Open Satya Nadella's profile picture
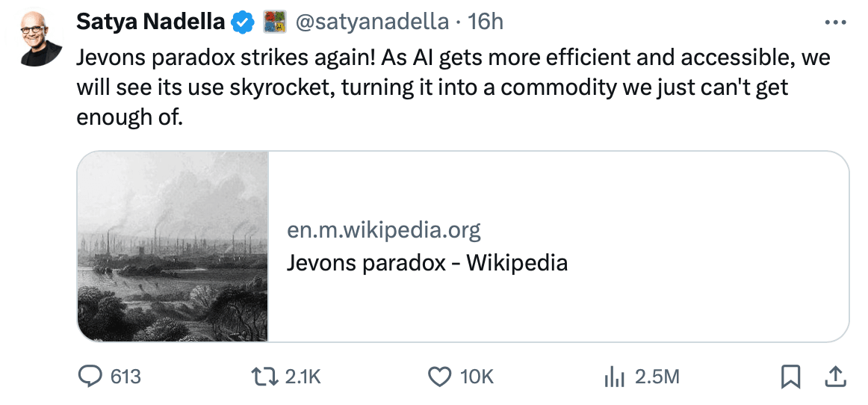 41,37
